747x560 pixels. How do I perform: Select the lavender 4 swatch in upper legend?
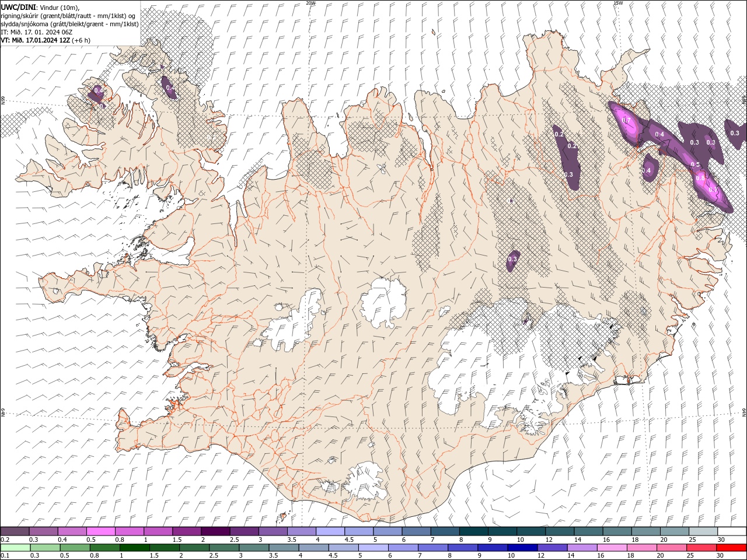330,531
